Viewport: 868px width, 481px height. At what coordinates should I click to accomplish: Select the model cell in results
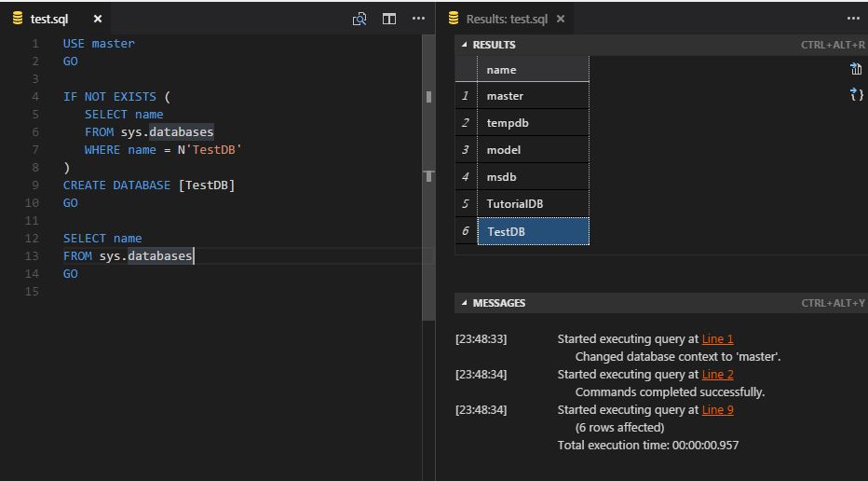(533, 150)
